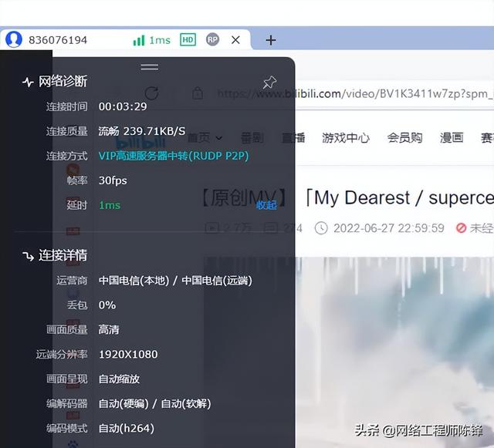Open the 漫画 menu item
The width and height of the screenshot is (494, 448).
point(452,138)
